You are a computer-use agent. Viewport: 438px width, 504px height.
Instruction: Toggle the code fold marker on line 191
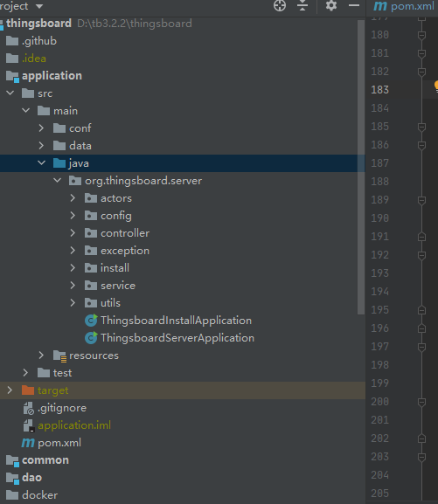421,237
